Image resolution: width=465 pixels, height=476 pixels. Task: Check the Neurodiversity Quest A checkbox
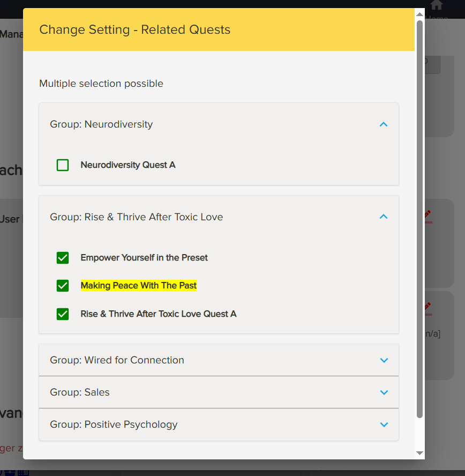click(x=63, y=165)
